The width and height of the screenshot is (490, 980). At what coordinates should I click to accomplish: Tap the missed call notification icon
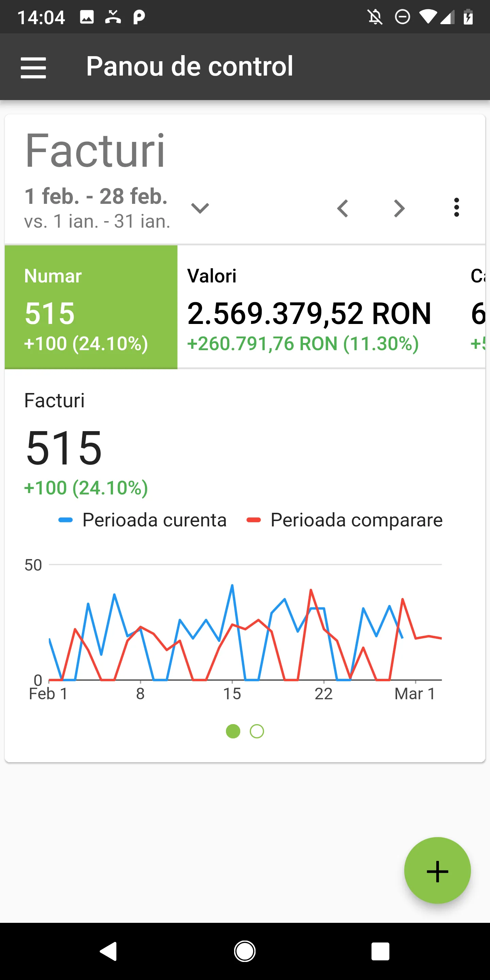[113, 17]
